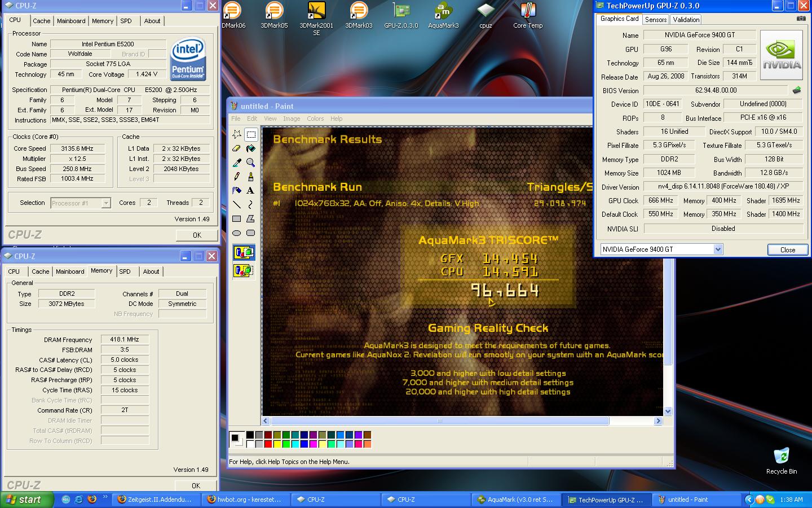Click the GPU-Z BIOS save chip icon

coord(797,90)
